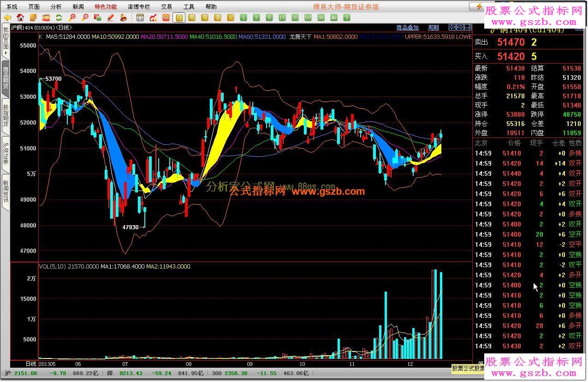This screenshot has height=382, width=588.
Task: Expand the 我的页面 side tab
Action: [x=6, y=41]
